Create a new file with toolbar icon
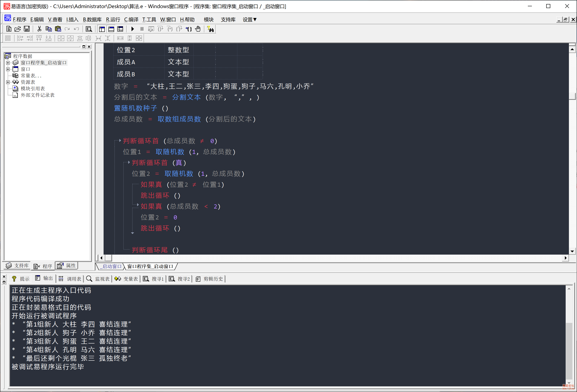Image resolution: width=577 pixels, height=392 pixels. (x=9, y=29)
